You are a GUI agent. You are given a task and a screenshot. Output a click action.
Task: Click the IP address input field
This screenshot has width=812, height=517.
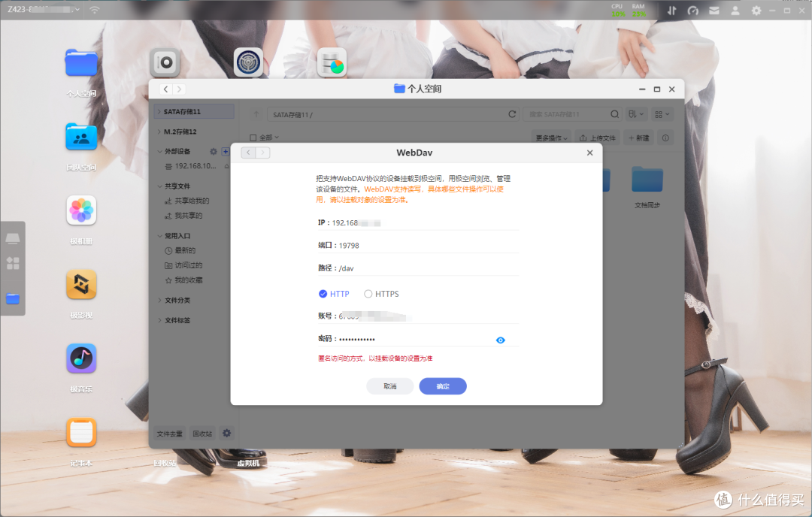[418, 223]
